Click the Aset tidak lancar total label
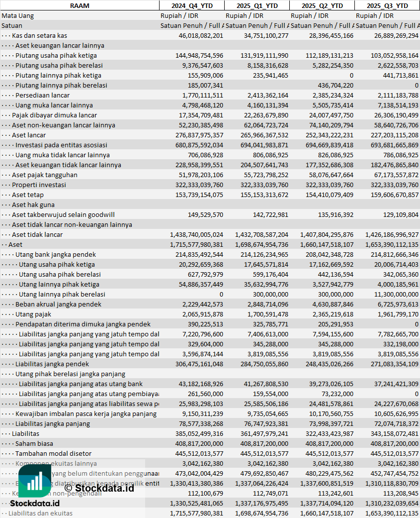Viewport: 420px width, 518px height. (x=37, y=234)
